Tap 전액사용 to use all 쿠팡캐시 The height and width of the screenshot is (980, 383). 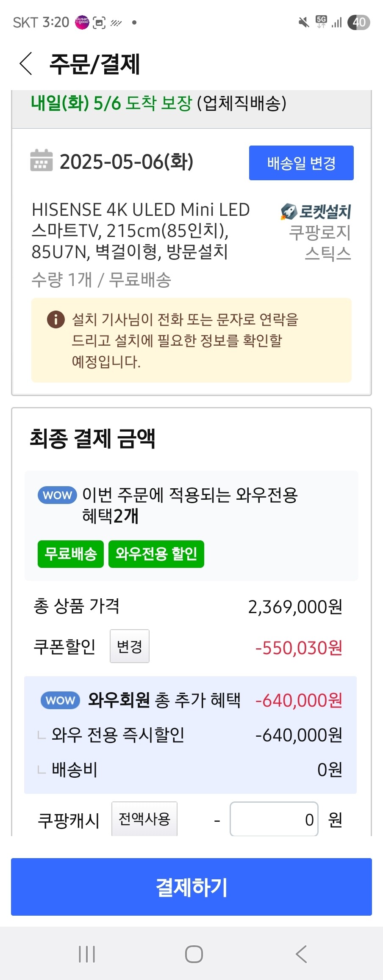tap(144, 819)
